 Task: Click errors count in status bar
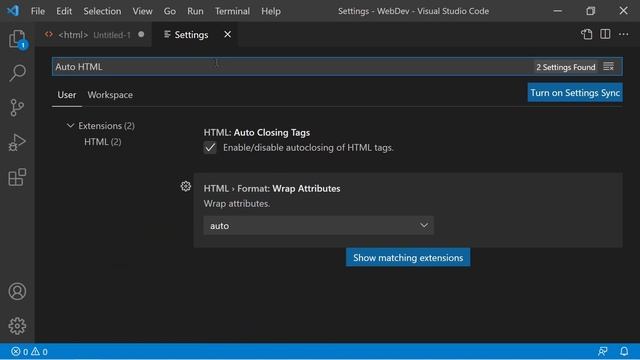pyautogui.click(x=20, y=351)
